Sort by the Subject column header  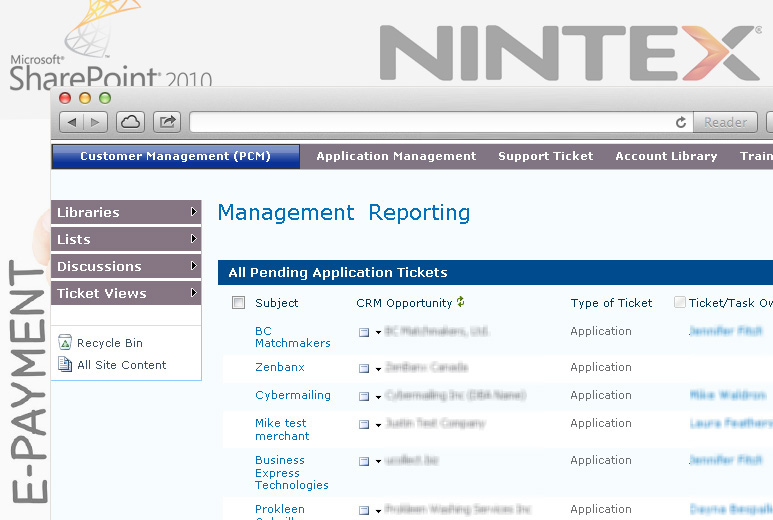[x=277, y=303]
